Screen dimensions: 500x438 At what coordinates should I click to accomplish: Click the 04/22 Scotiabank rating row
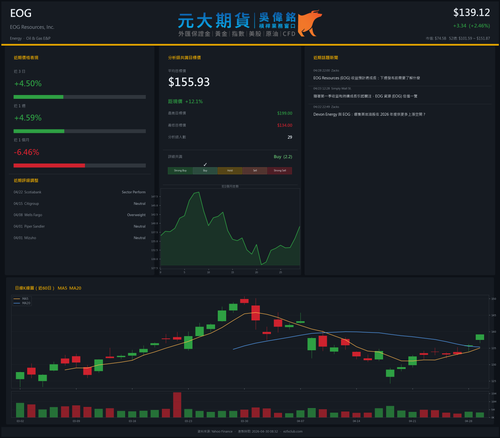(80, 192)
